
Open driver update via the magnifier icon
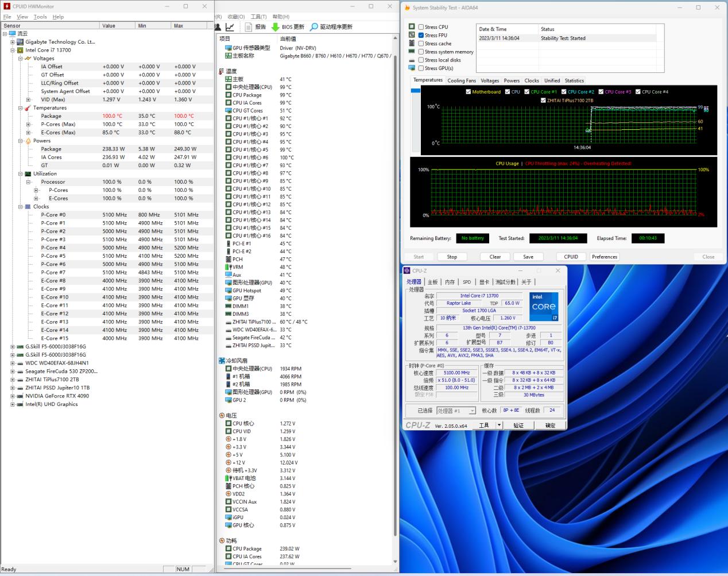coord(314,27)
